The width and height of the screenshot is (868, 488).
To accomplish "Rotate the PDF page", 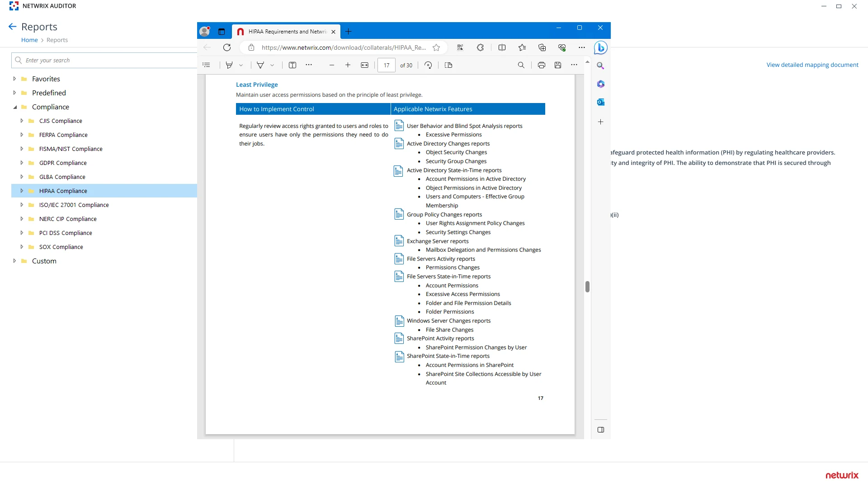I will [x=428, y=65].
